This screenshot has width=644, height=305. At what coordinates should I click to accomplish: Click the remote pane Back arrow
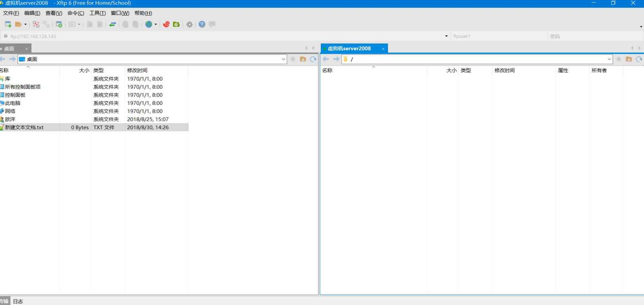click(x=326, y=59)
